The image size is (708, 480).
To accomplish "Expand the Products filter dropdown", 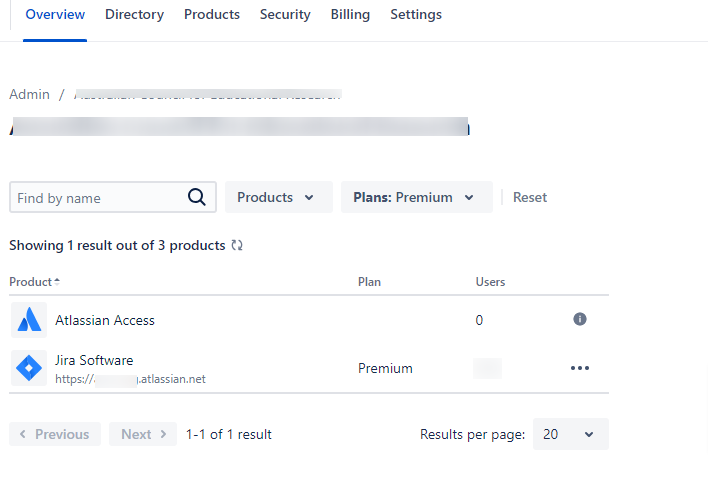I will coord(279,197).
